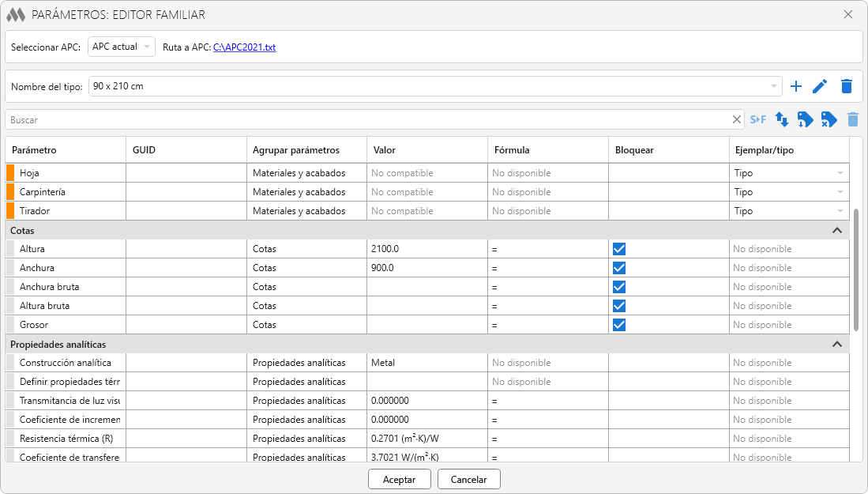Open the Seleccionar APC dropdown
The width and height of the screenshot is (868, 494).
point(122,47)
